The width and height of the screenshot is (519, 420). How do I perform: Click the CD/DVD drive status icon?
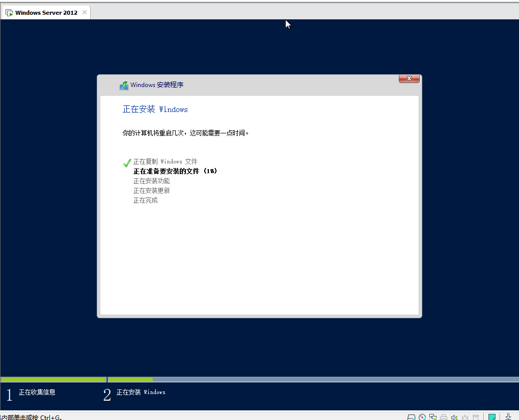coord(422,417)
